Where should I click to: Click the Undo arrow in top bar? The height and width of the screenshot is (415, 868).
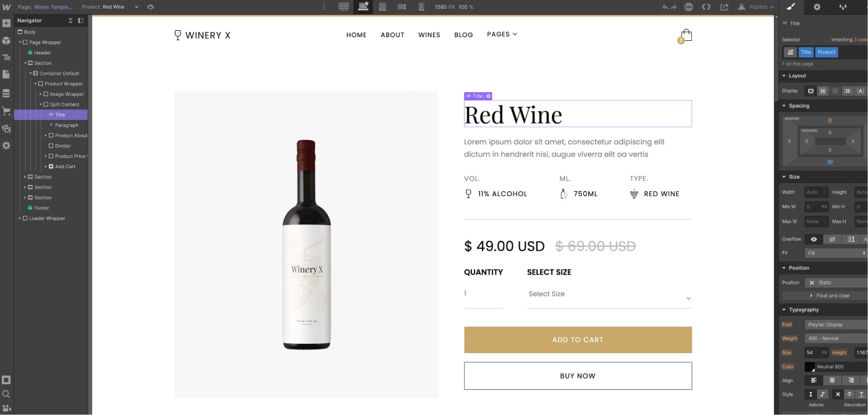pyautogui.click(x=665, y=7)
